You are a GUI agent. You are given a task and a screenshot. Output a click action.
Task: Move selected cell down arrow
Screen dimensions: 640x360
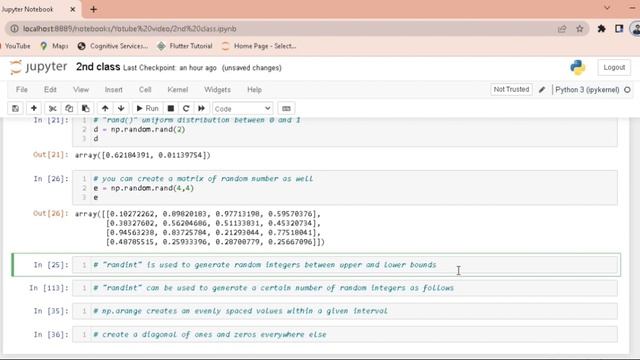pyautogui.click(x=121, y=109)
